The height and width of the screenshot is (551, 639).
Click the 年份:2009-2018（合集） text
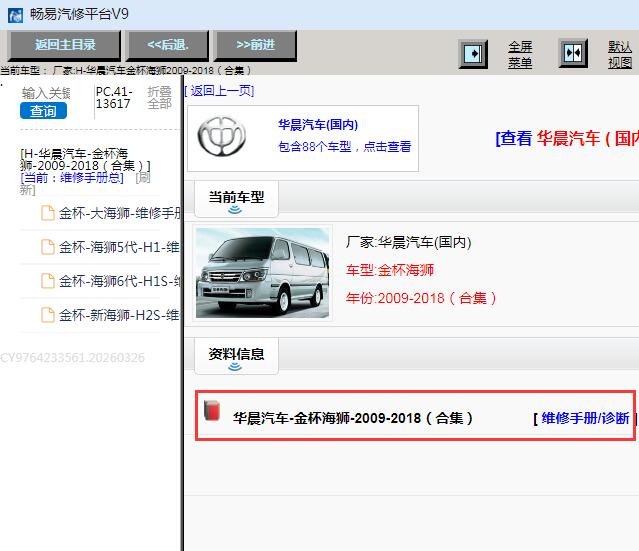[421, 298]
